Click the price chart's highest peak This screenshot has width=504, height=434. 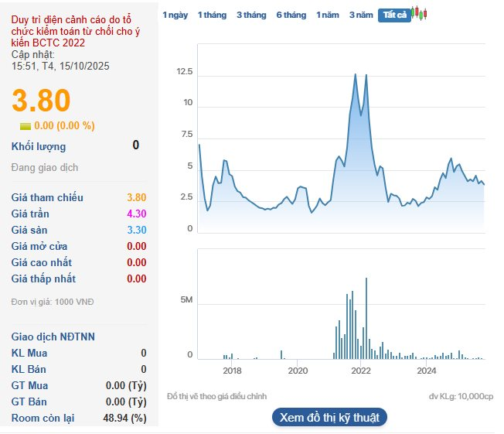tap(355, 74)
